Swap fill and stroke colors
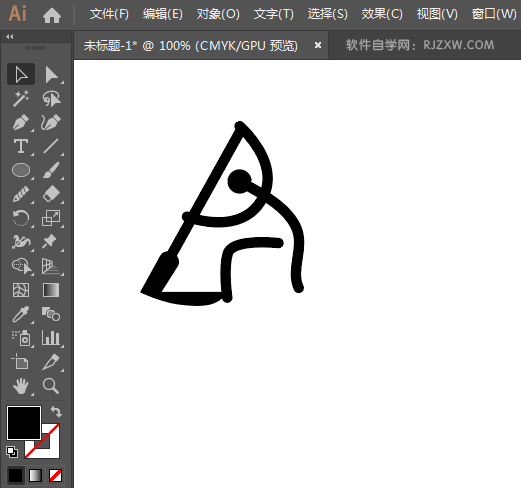The height and width of the screenshot is (488, 521). click(x=56, y=411)
